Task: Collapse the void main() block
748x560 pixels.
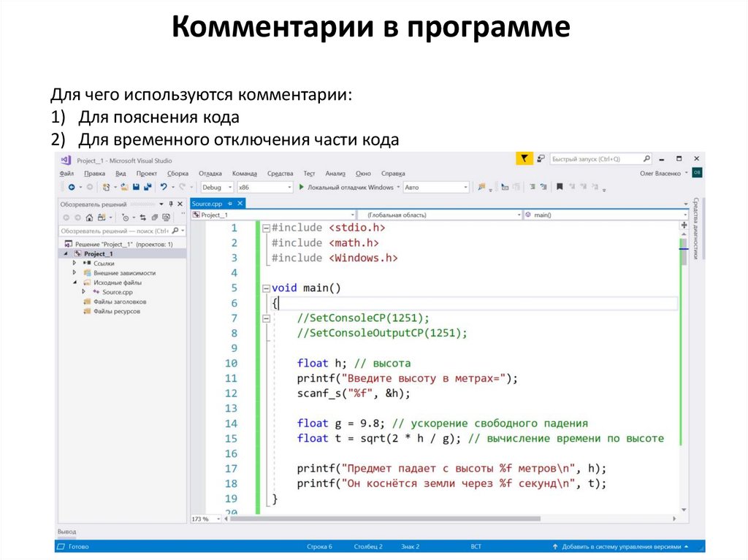Action: click(266, 288)
